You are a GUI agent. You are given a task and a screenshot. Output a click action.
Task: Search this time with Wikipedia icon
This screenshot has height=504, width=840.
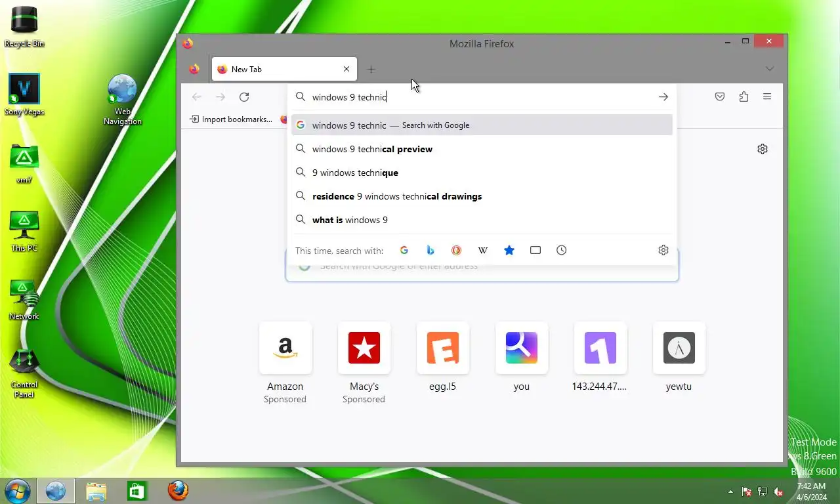tap(483, 250)
